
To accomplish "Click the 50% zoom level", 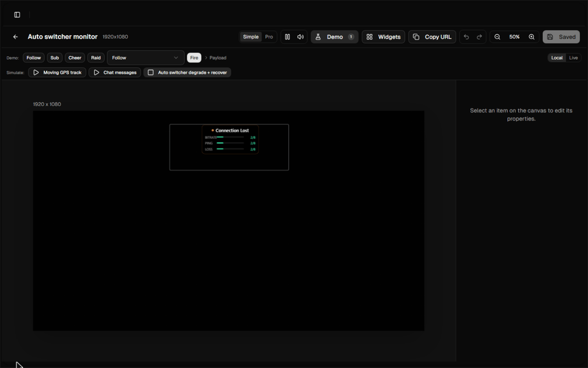I will (514, 37).
